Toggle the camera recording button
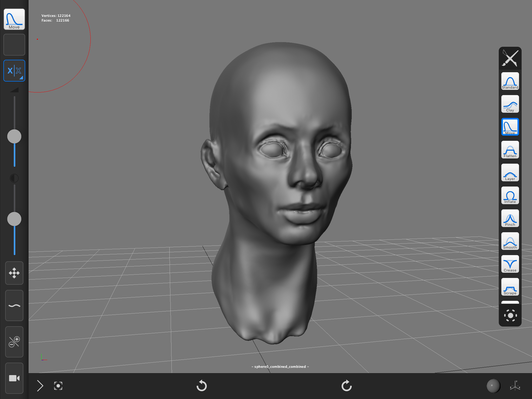This screenshot has height=399, width=532. point(14,378)
